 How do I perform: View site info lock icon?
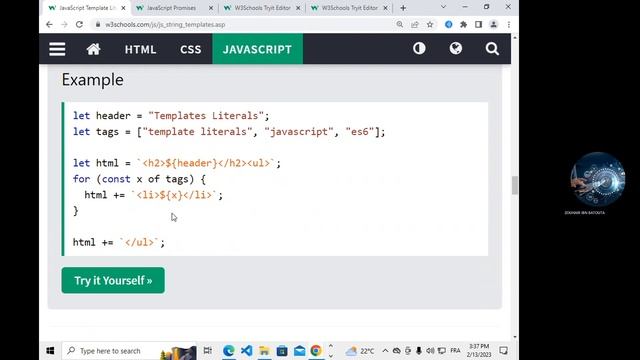pos(98,24)
